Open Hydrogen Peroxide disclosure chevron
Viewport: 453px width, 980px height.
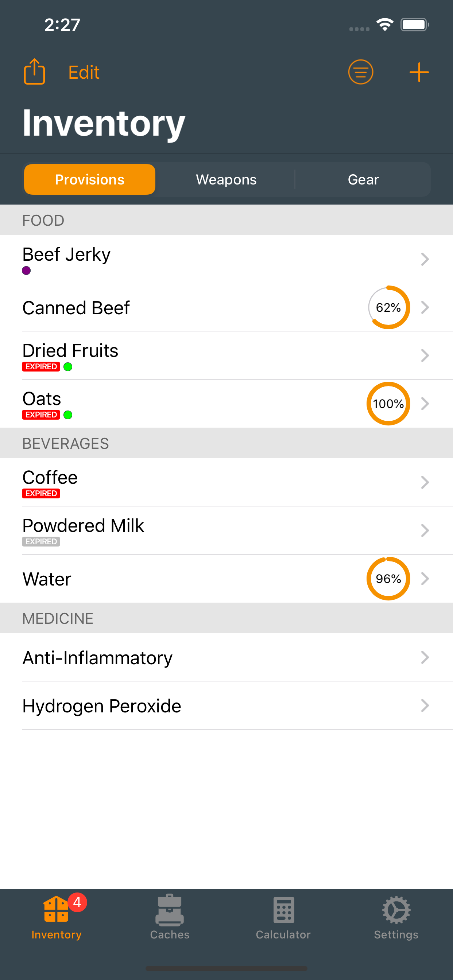(x=425, y=705)
